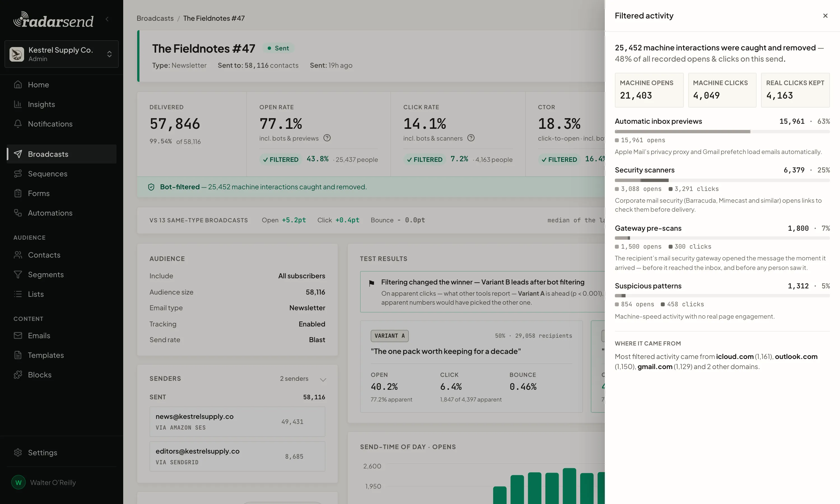The height and width of the screenshot is (504, 840).
Task: Collapse the sidebar with the chevron arrow
Action: click(107, 19)
